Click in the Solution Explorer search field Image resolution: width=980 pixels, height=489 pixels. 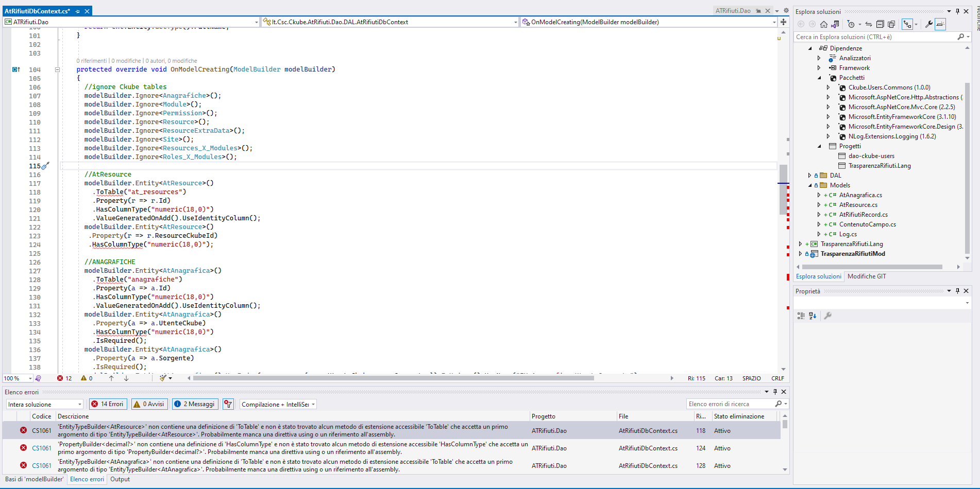pyautogui.click(x=875, y=37)
